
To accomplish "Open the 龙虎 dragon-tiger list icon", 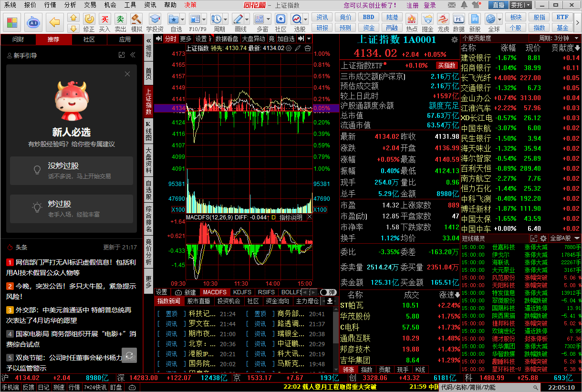I will (443, 22).
